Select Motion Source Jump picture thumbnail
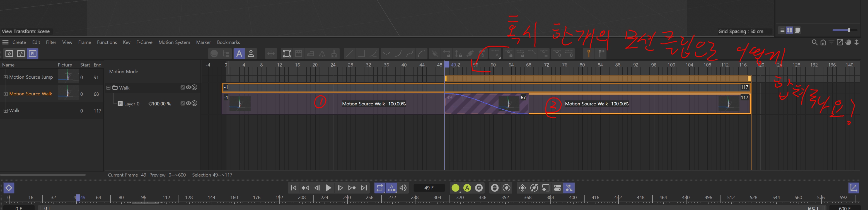Screen dimensions: 868x210 (x=68, y=76)
